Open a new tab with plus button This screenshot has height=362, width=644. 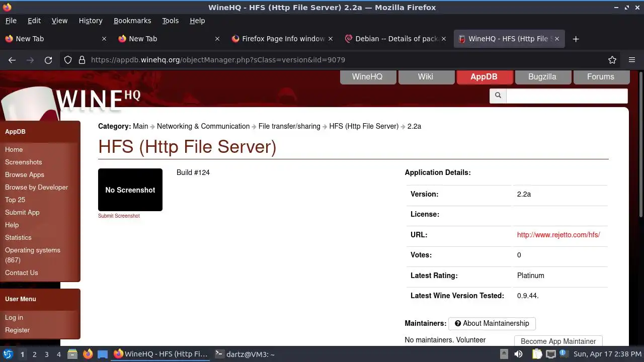(x=576, y=39)
